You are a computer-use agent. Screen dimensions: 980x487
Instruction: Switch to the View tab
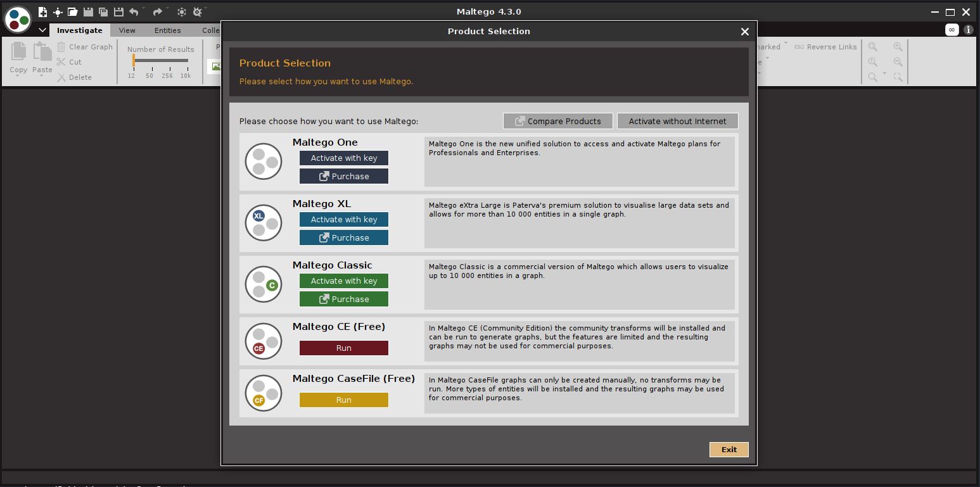point(127,30)
